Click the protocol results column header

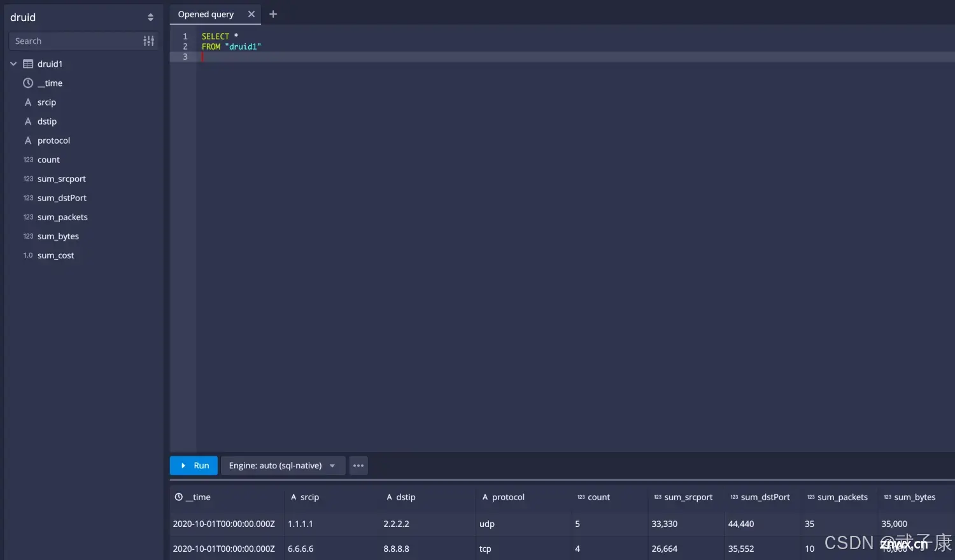click(524, 497)
